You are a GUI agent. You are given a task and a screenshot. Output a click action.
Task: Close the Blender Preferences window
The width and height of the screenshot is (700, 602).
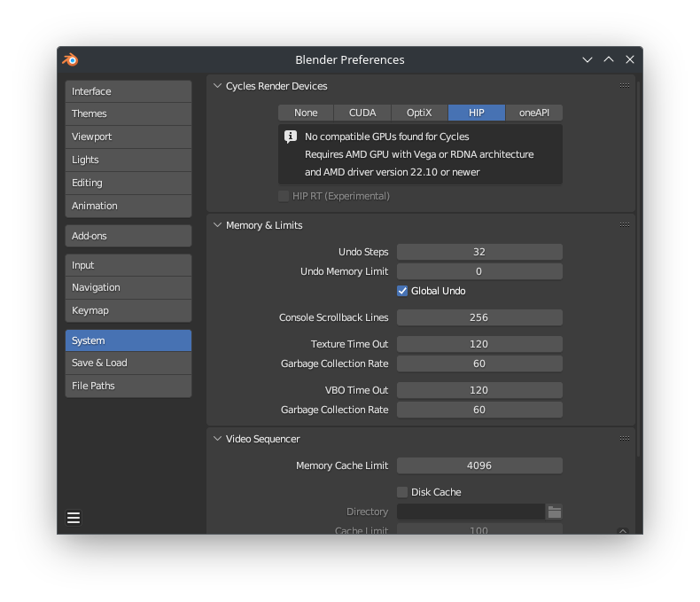click(x=630, y=59)
